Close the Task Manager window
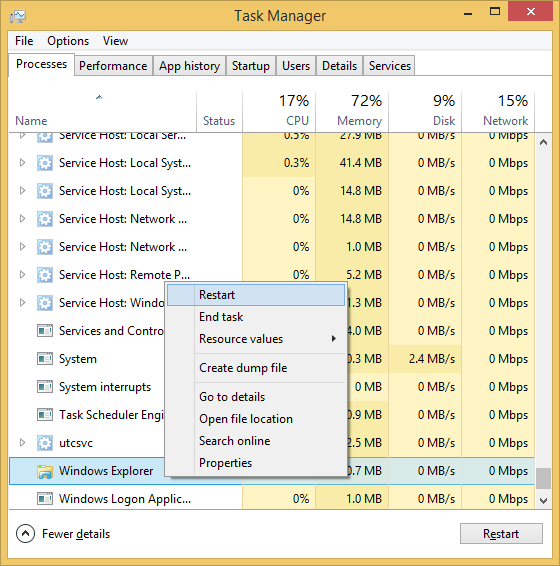The width and height of the screenshot is (560, 566). [x=530, y=12]
